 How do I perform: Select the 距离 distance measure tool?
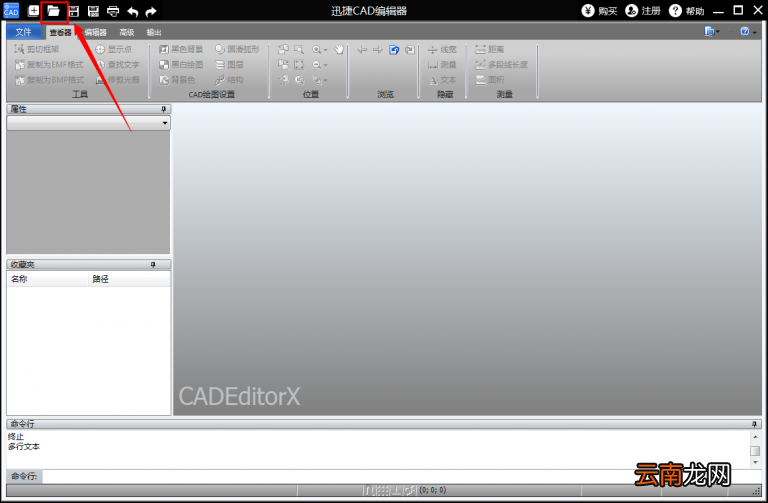tap(490, 49)
